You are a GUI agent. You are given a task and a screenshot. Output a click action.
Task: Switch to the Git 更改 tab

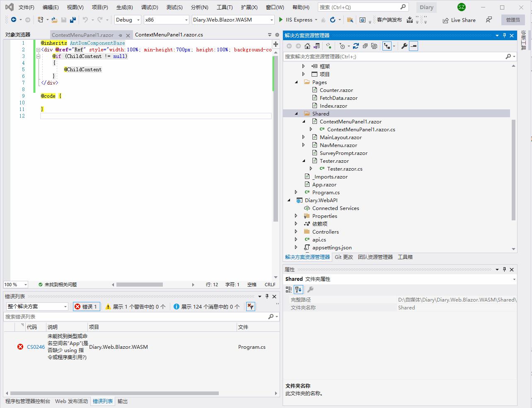point(344,257)
